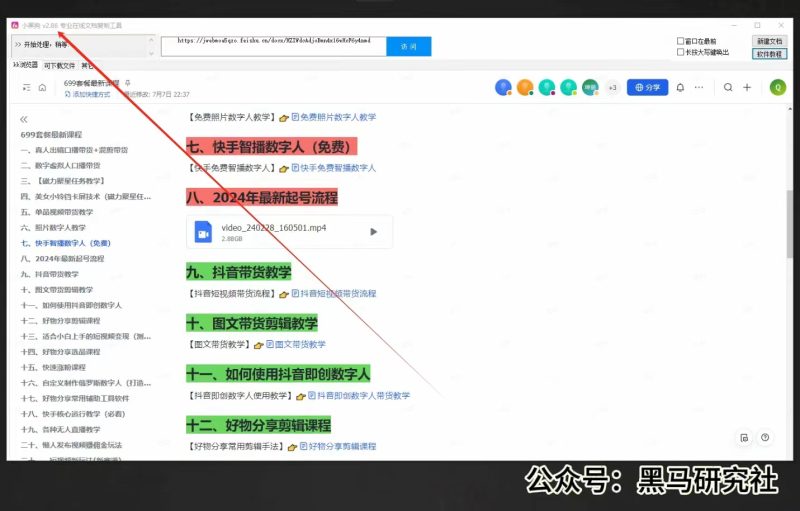The height and width of the screenshot is (511, 800).
Task: Open the 快手免费智播数字人 document link
Action: [x=334, y=168]
